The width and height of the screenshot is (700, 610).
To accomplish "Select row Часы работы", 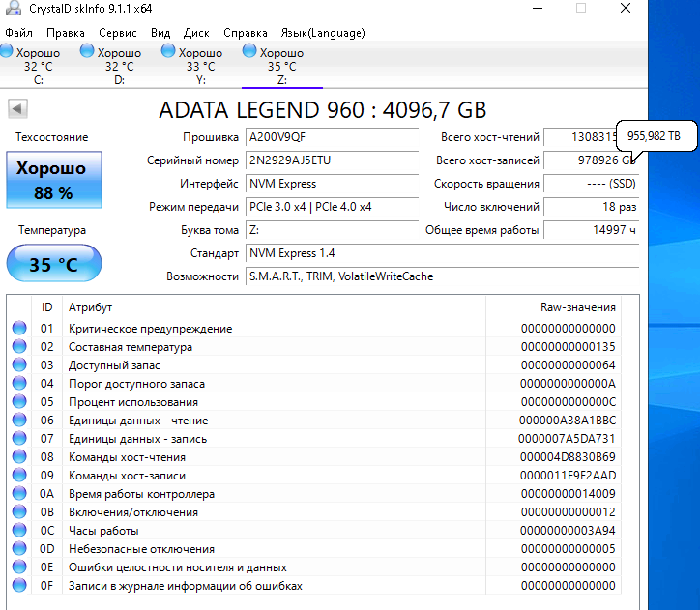I will coord(315,531).
